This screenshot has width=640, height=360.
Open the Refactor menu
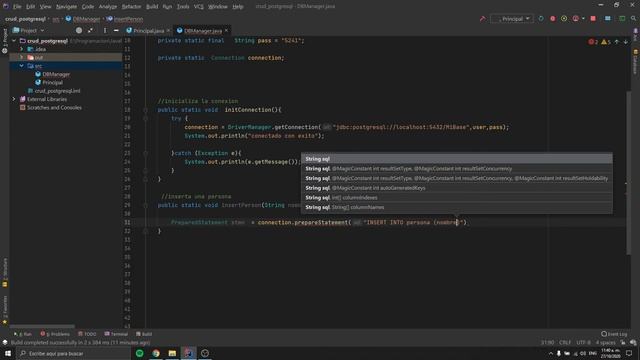tap(131, 7)
